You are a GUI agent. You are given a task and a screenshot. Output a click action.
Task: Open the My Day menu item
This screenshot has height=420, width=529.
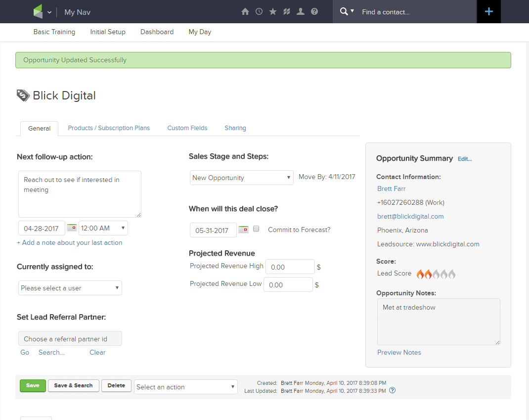[200, 32]
